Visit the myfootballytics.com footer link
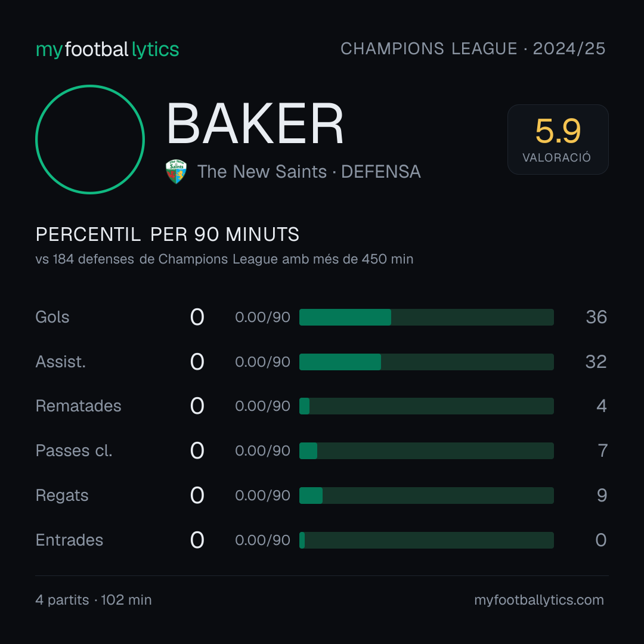Viewport: 644px width, 644px height. 539,600
